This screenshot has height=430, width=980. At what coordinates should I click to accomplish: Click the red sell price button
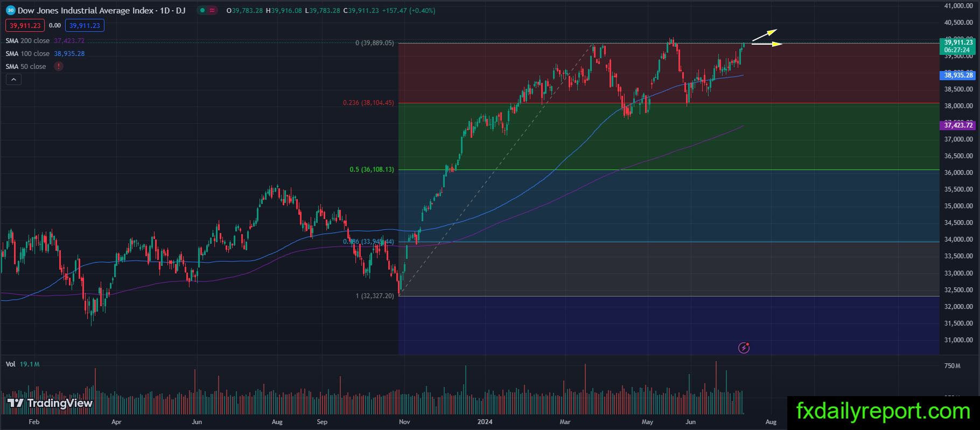pyautogui.click(x=25, y=25)
